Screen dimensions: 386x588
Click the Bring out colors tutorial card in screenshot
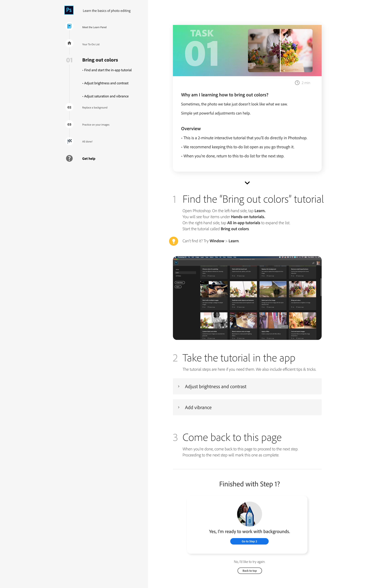(302, 296)
